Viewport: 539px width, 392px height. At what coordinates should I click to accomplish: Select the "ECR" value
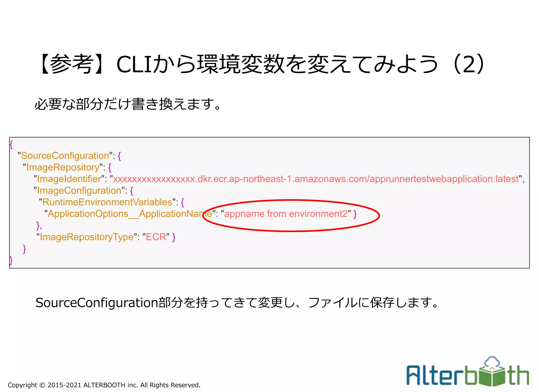(156, 237)
